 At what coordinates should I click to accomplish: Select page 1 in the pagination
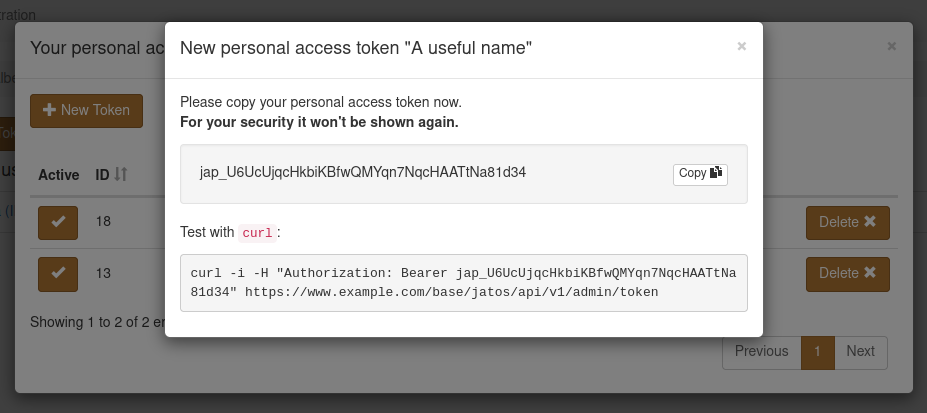[x=817, y=352]
